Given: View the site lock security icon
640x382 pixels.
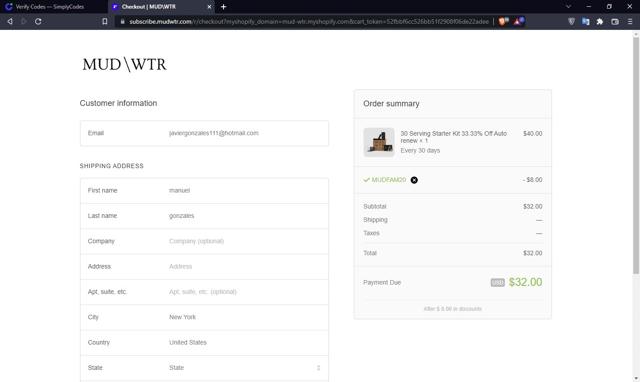Looking at the screenshot, I should [x=122, y=21].
